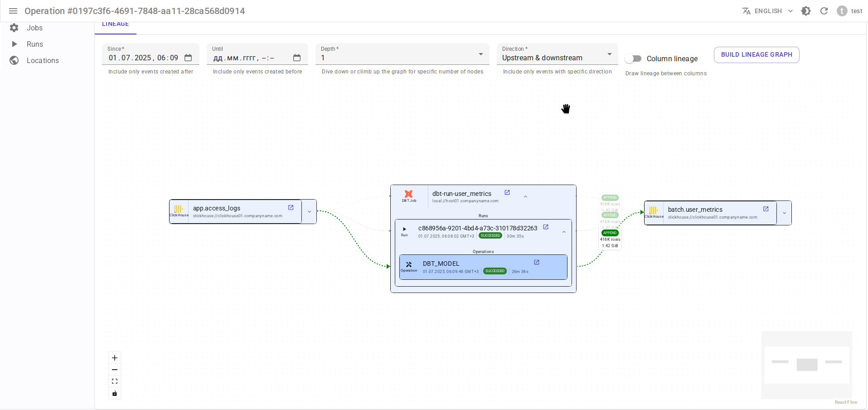
Task: Toggle the graph interactivity lock
Action: coord(115,393)
